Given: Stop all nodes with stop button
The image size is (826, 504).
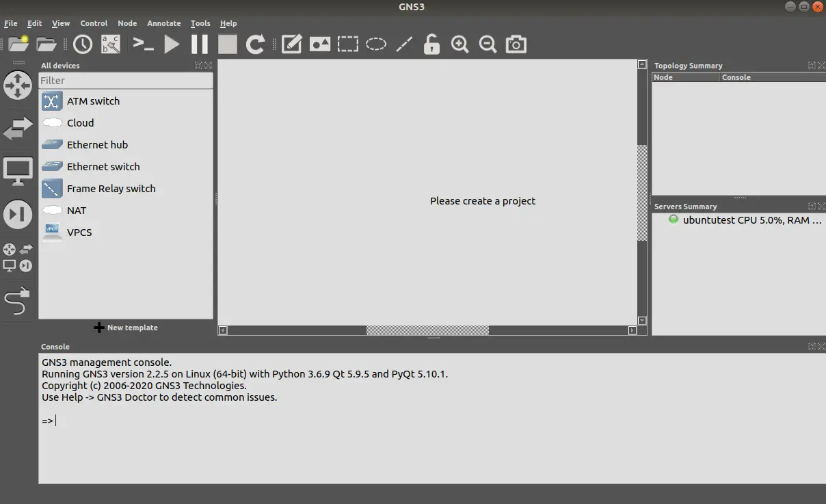Looking at the screenshot, I should coord(228,44).
